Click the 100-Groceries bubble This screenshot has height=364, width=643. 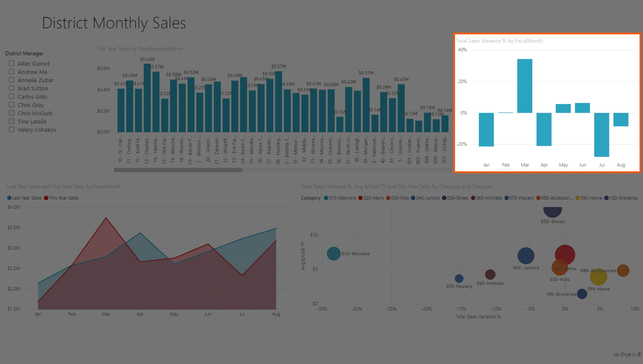coord(582,294)
